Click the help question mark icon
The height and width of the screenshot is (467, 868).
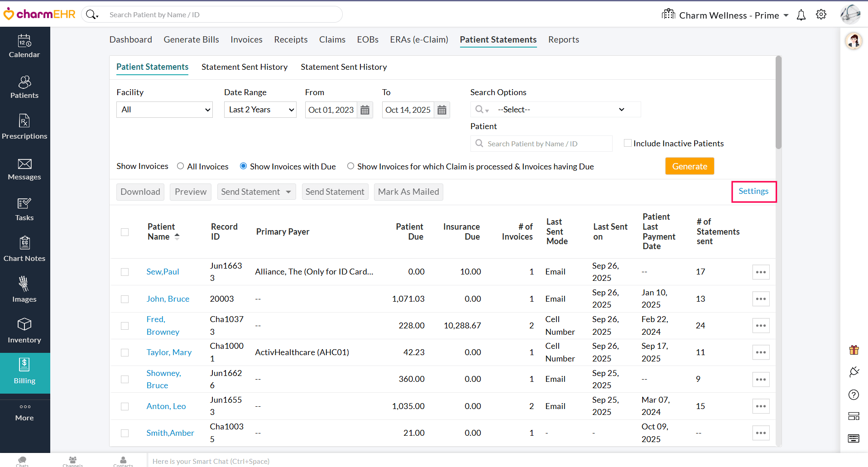854,395
